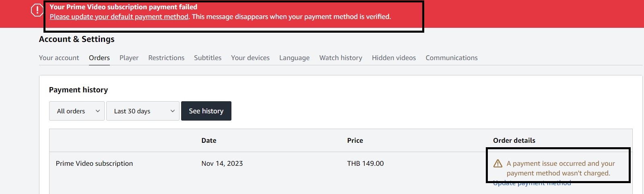
Task: View the Watch history tab
Action: tap(341, 58)
